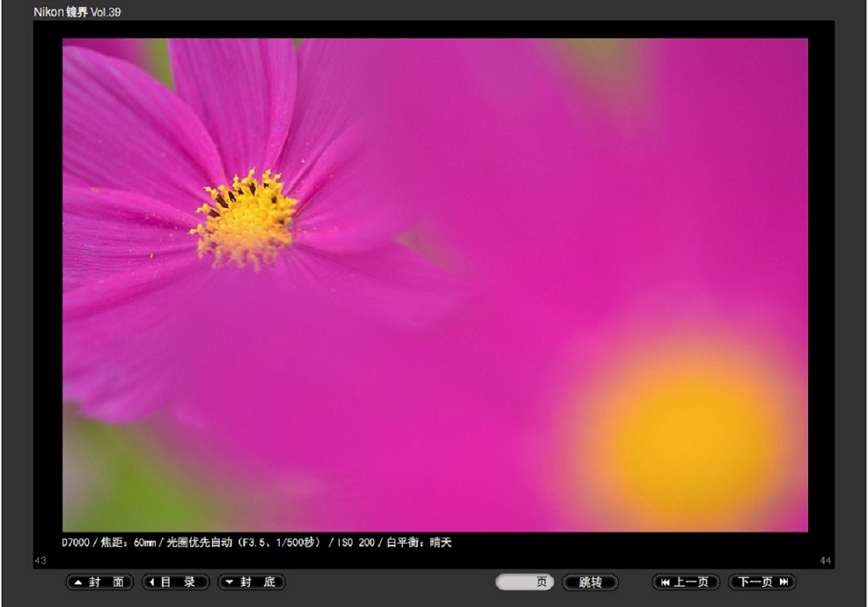
Task: Click the left page number 43
Action: pos(40,560)
